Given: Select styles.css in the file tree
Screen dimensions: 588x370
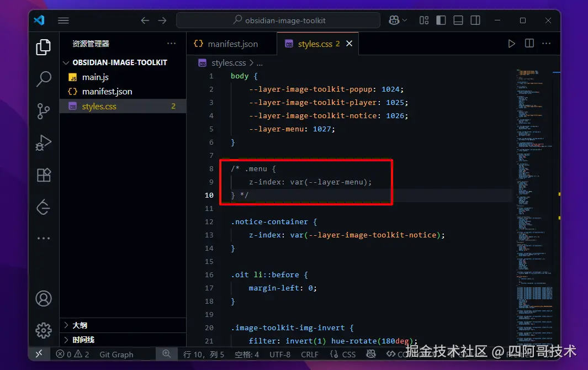Looking at the screenshot, I should (123, 106).
